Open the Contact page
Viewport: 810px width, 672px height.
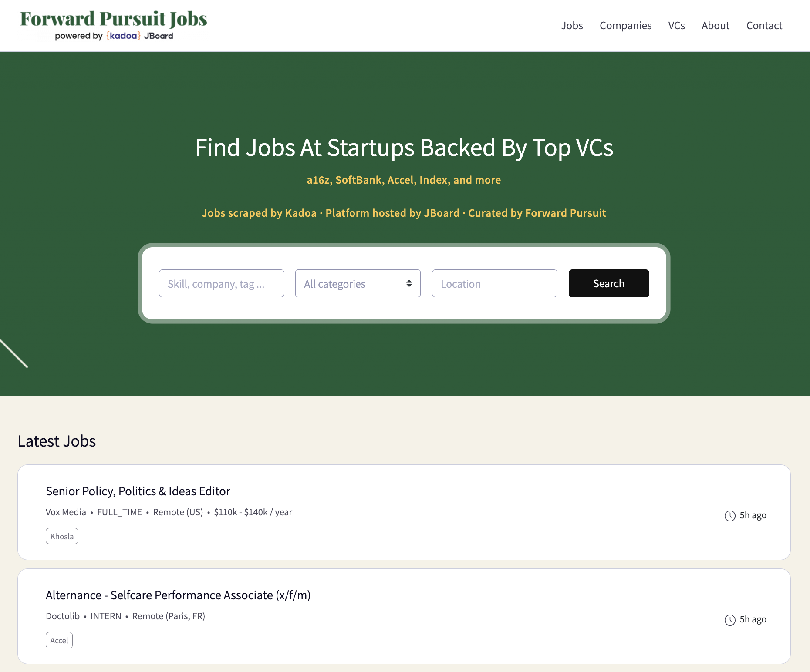[764, 25]
